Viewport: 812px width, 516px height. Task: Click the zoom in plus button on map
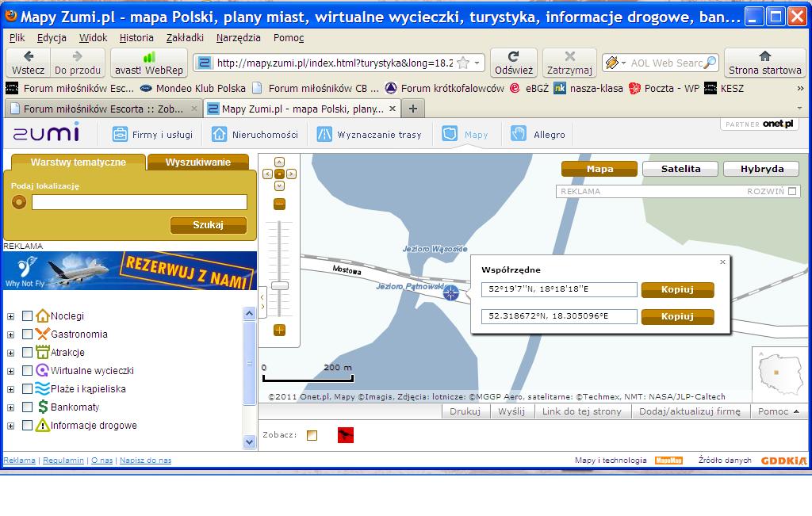(279, 331)
